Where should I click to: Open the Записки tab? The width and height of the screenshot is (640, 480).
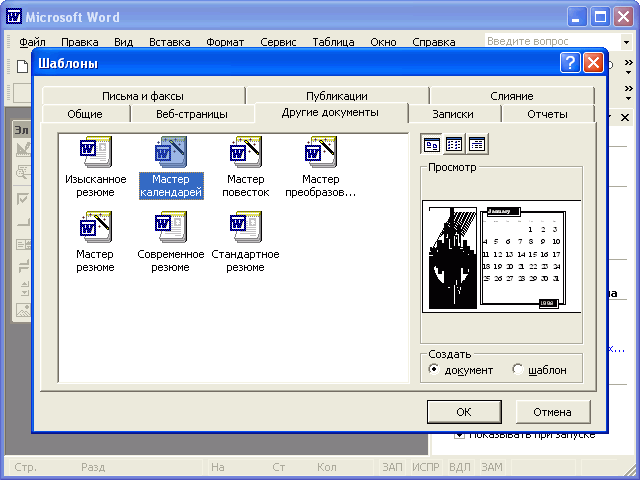pos(453,114)
